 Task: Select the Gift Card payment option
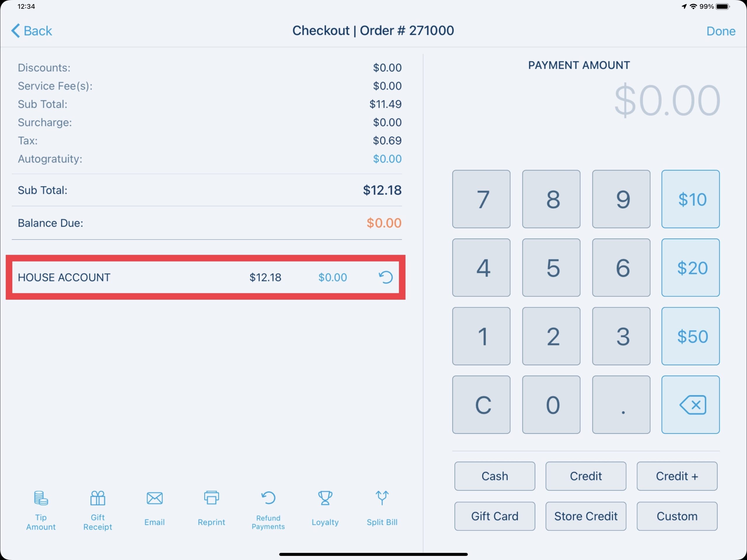[x=495, y=516]
